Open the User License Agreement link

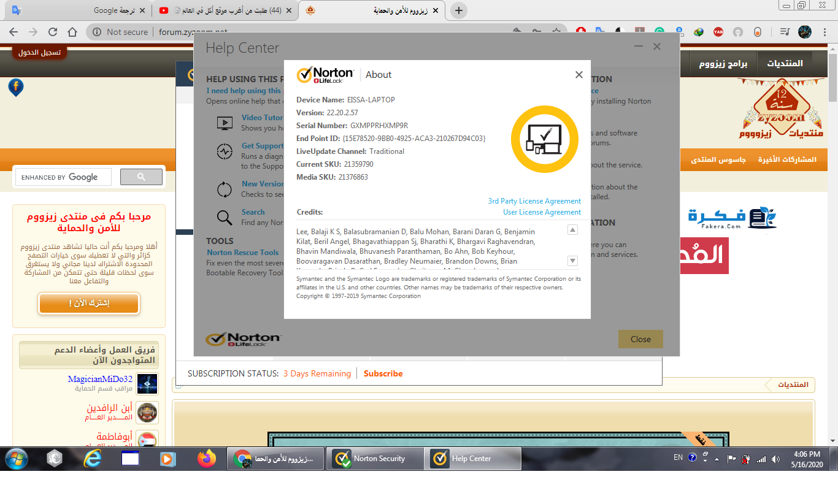[x=542, y=212]
